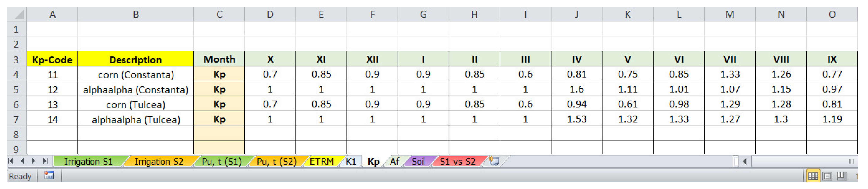Open the Irrigation S1 sheet tab

[x=88, y=162]
